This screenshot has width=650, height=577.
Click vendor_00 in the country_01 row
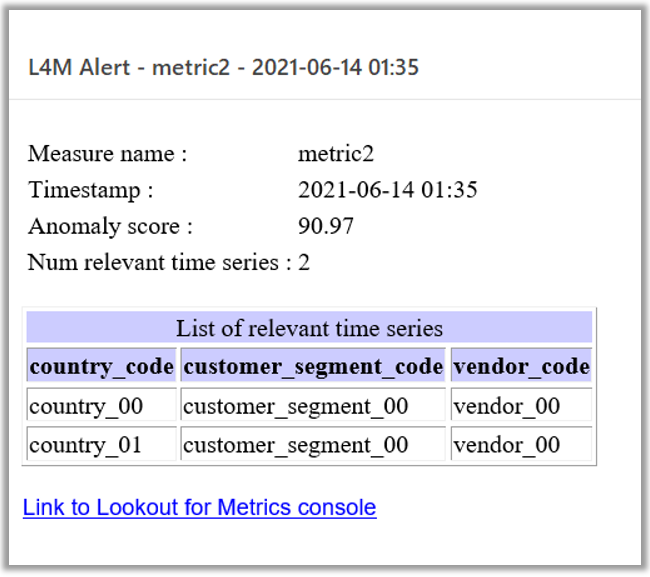pos(521,444)
